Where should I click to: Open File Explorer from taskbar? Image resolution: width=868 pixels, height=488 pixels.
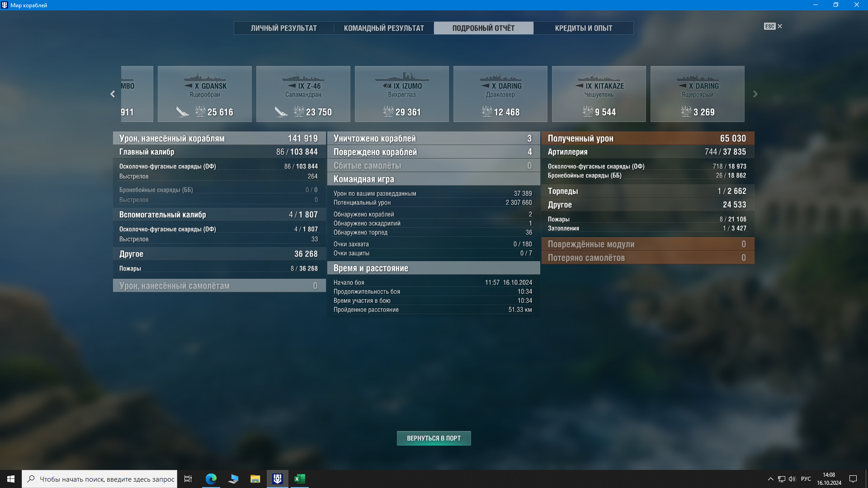click(255, 479)
